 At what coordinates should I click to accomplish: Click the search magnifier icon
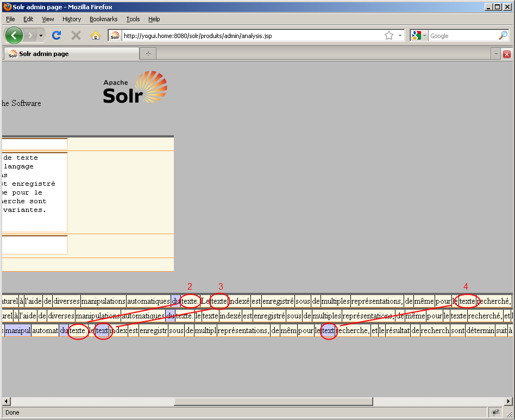coord(503,35)
